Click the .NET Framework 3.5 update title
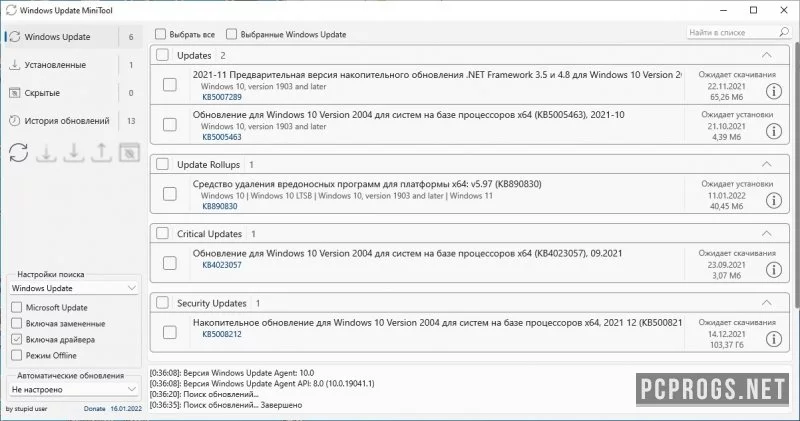Image resolution: width=800 pixels, height=421 pixels. [x=437, y=75]
